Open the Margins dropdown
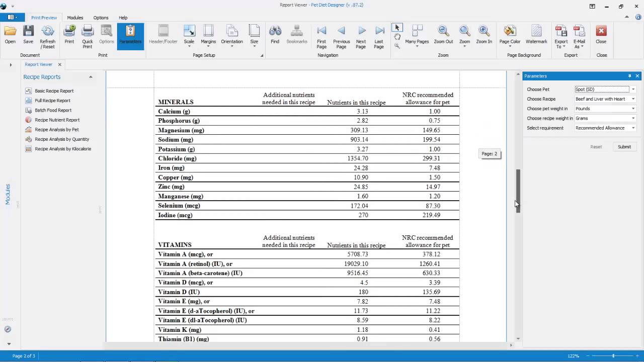This screenshot has height=362, width=644. click(x=208, y=37)
